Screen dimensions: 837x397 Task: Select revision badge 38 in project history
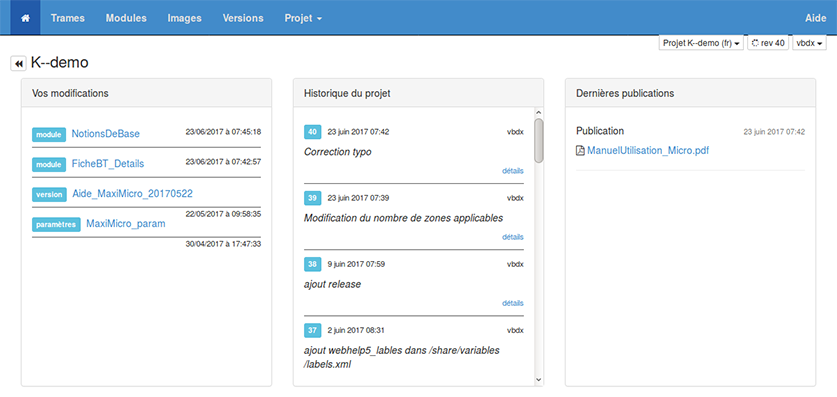click(312, 264)
